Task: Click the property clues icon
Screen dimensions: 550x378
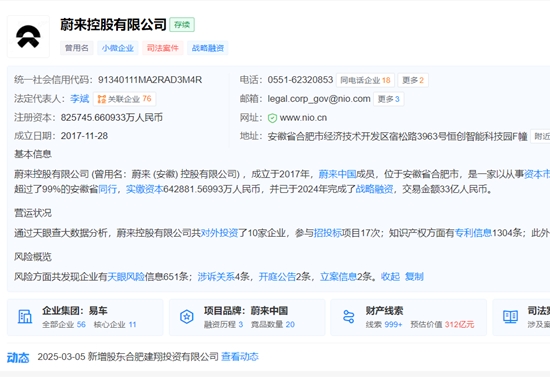Action: click(x=348, y=317)
